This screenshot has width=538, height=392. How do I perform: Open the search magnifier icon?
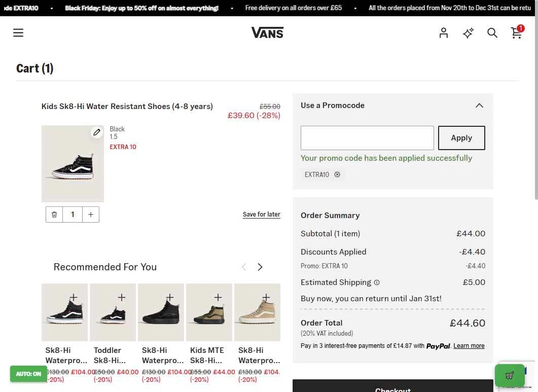492,33
